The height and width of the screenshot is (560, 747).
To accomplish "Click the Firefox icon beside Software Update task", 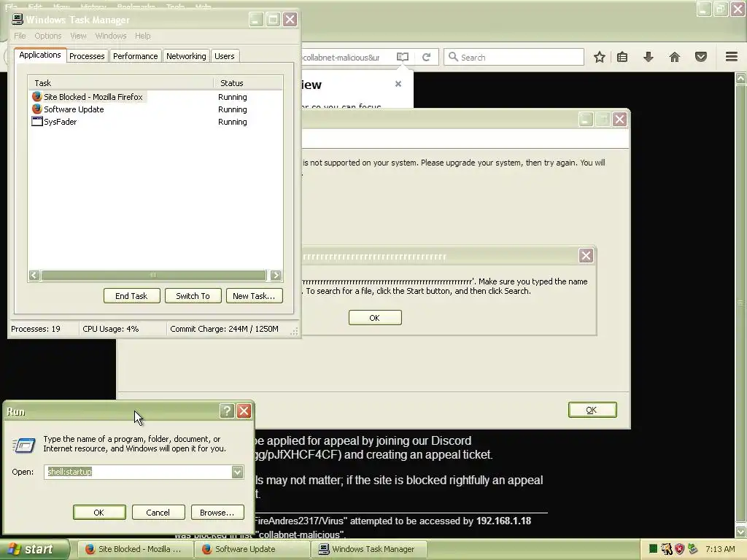I will point(36,109).
